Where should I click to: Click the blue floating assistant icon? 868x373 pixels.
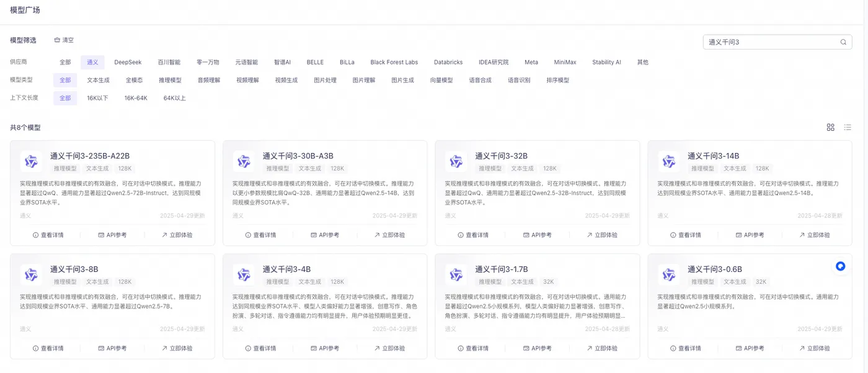[840, 266]
